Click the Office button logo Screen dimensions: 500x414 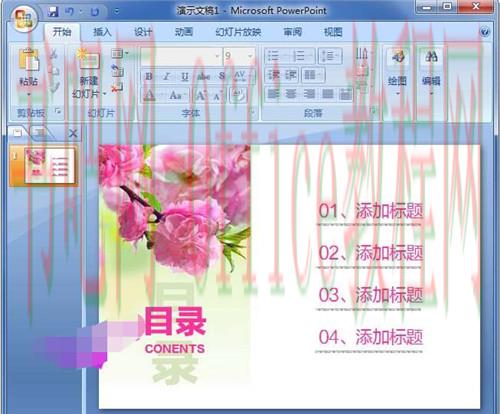pyautogui.click(x=23, y=19)
